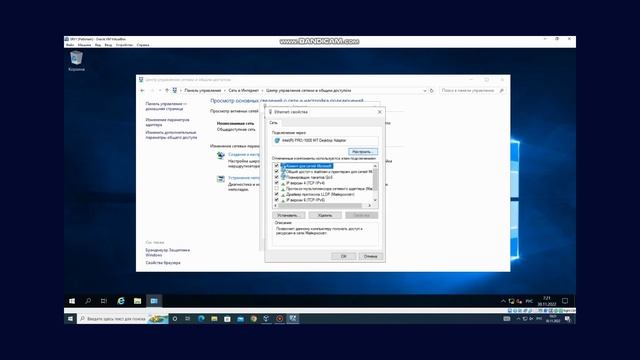Click components list horizontal scrollbar
Image resolution: width=640 pixels, height=360 pixels.
click(x=322, y=205)
